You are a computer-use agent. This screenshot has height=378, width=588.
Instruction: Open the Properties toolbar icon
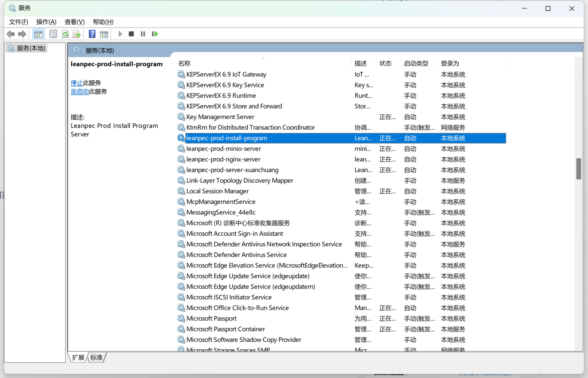[x=53, y=34]
